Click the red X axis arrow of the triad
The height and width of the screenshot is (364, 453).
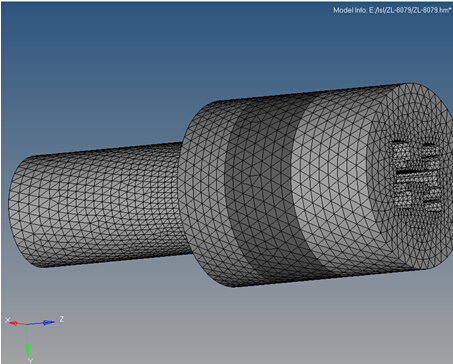pos(17,323)
